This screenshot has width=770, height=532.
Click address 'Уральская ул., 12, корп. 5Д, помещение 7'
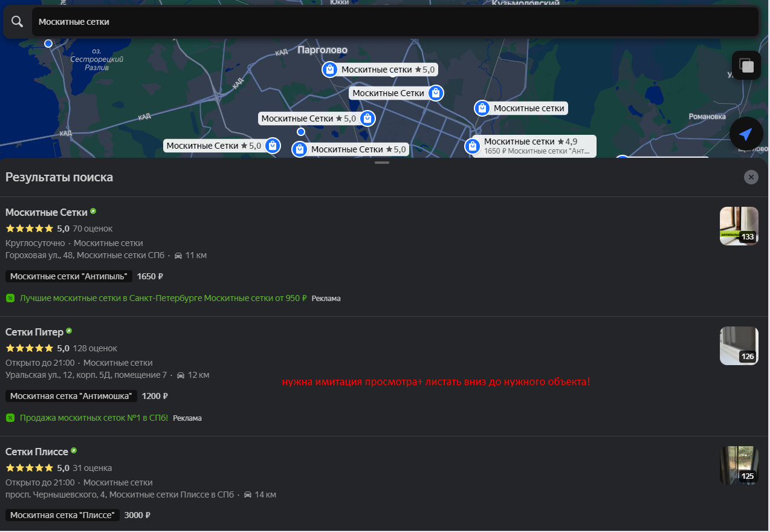click(x=86, y=375)
